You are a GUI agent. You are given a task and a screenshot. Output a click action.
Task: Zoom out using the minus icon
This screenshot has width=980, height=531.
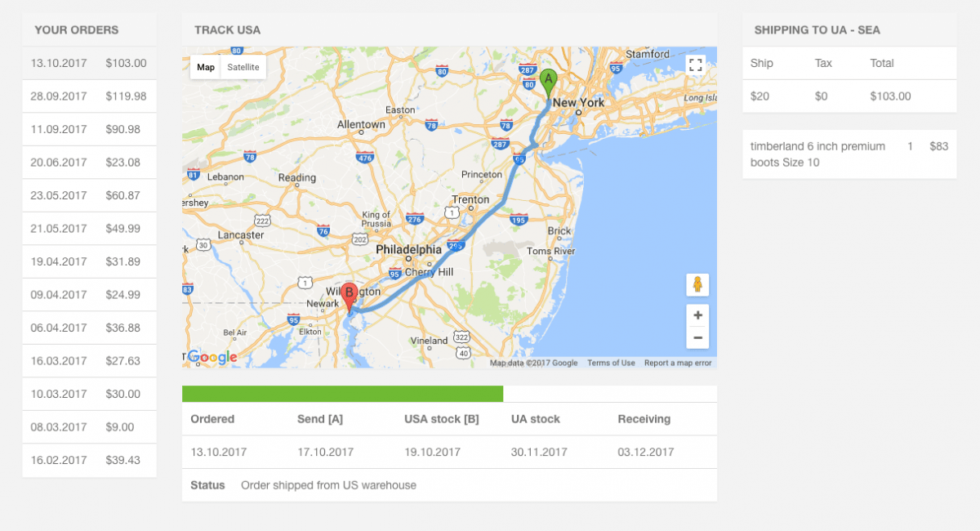[x=697, y=337]
